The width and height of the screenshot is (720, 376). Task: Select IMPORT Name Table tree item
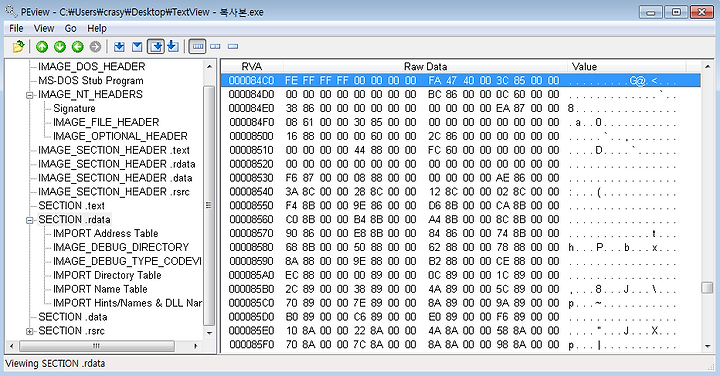click(x=100, y=289)
